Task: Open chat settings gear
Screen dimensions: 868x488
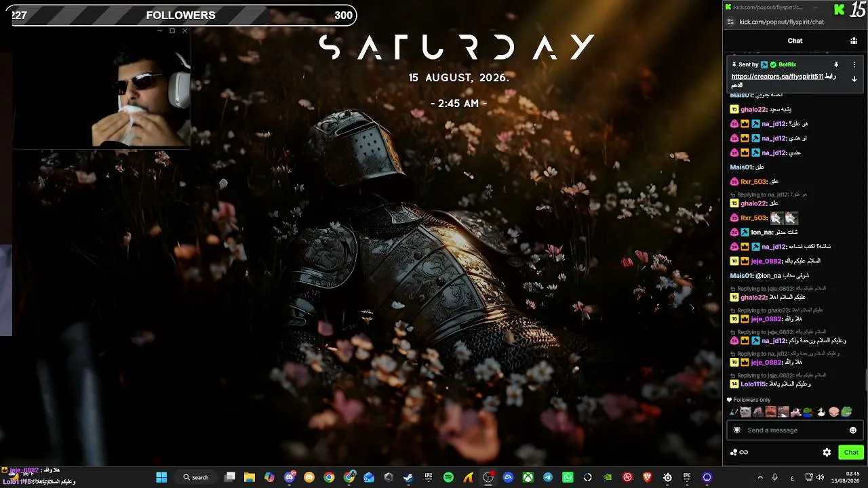Action: [827, 452]
